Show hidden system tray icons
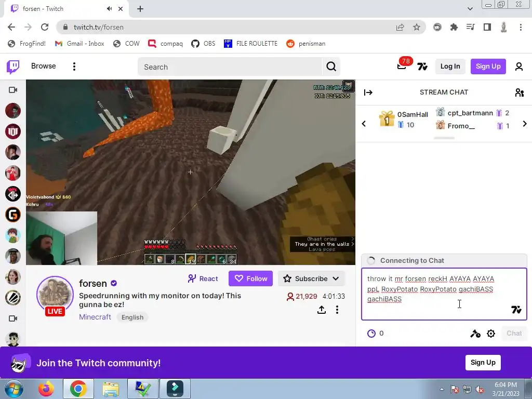Image resolution: width=532 pixels, height=399 pixels. point(442,389)
